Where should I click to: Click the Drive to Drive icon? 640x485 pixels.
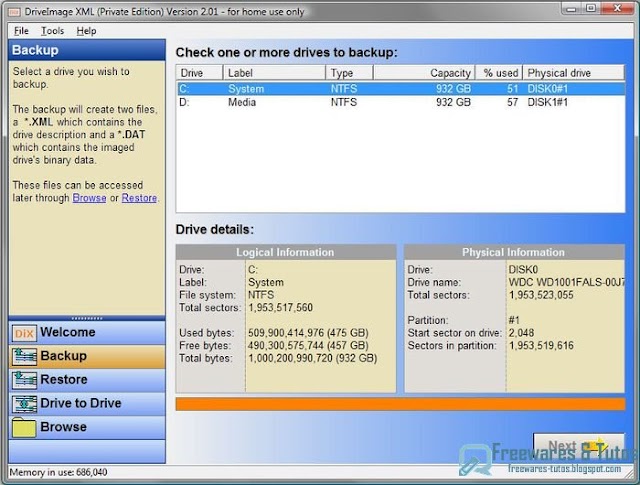24,404
